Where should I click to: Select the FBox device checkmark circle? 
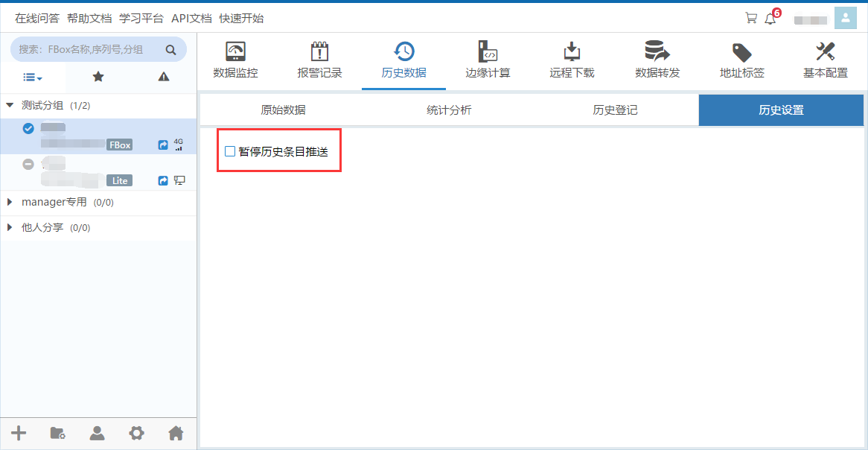pyautogui.click(x=28, y=128)
